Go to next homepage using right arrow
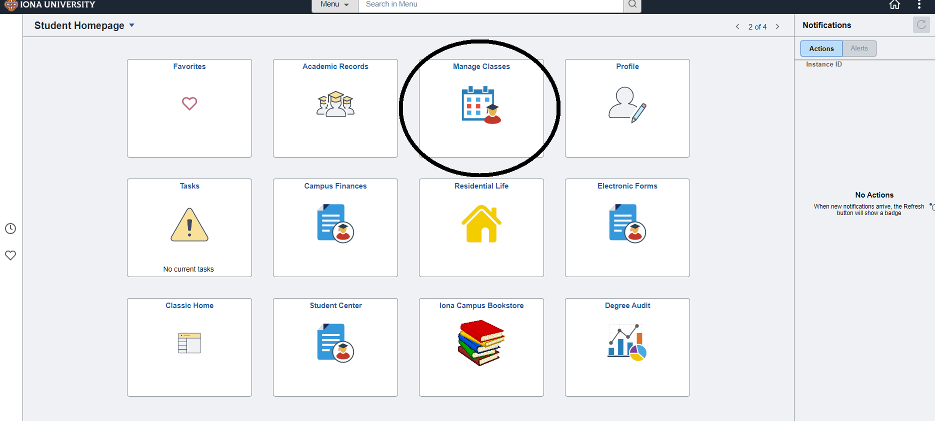The height and width of the screenshot is (422, 936). click(x=778, y=26)
